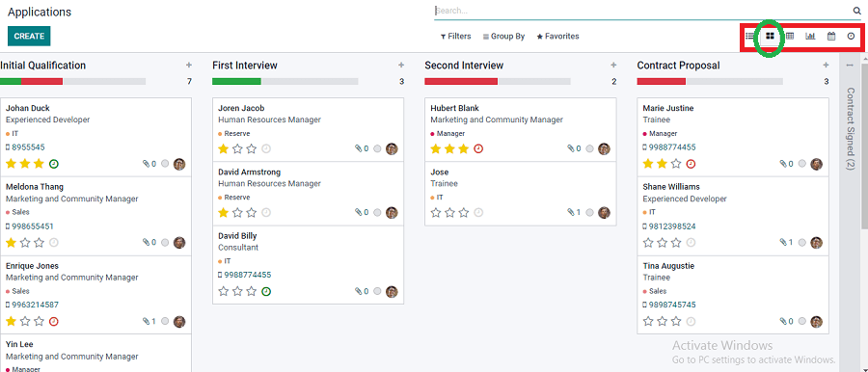The width and height of the screenshot is (868, 372).
Task: Open Shane Williams's kanban state dot
Action: coord(802,243)
